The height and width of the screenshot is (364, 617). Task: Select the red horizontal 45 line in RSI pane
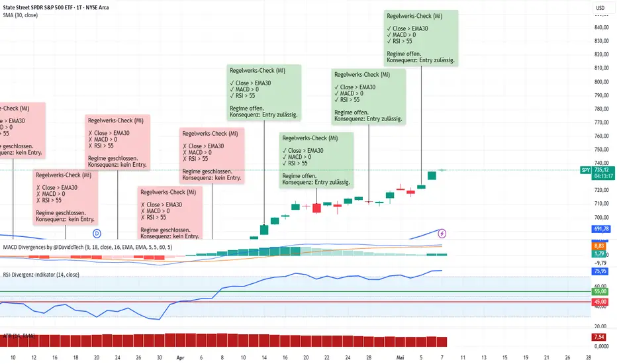click(x=295, y=302)
